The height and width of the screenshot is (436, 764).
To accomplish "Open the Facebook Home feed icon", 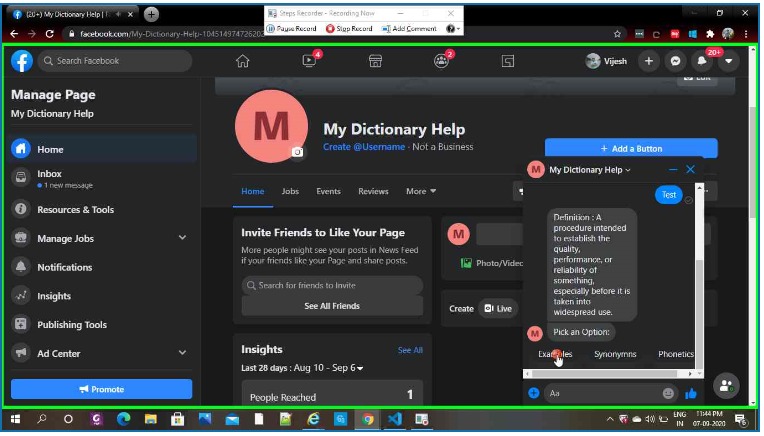I will [242, 61].
